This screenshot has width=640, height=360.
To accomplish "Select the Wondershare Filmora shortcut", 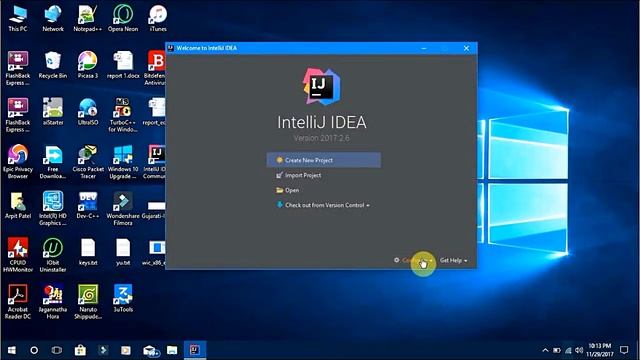I will coord(123,208).
